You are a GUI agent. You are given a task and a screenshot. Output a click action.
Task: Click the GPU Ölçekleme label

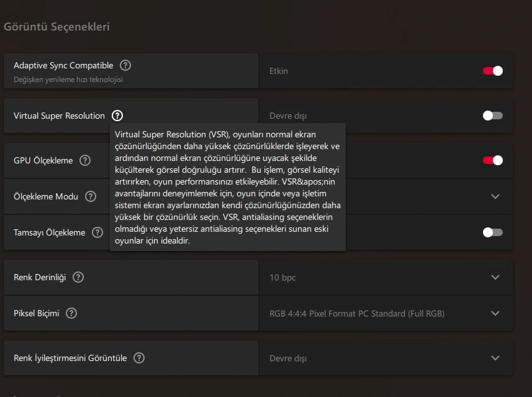(43, 160)
